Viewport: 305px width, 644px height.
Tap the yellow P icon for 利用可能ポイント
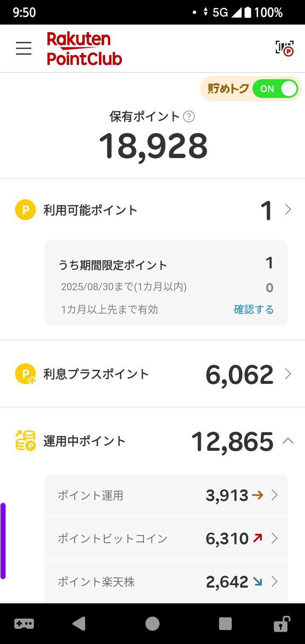(x=25, y=210)
